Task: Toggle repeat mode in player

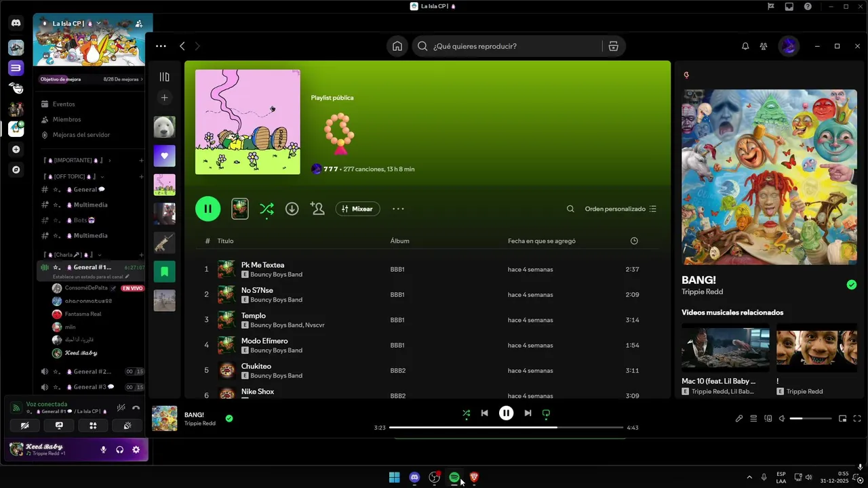Action: point(546,413)
